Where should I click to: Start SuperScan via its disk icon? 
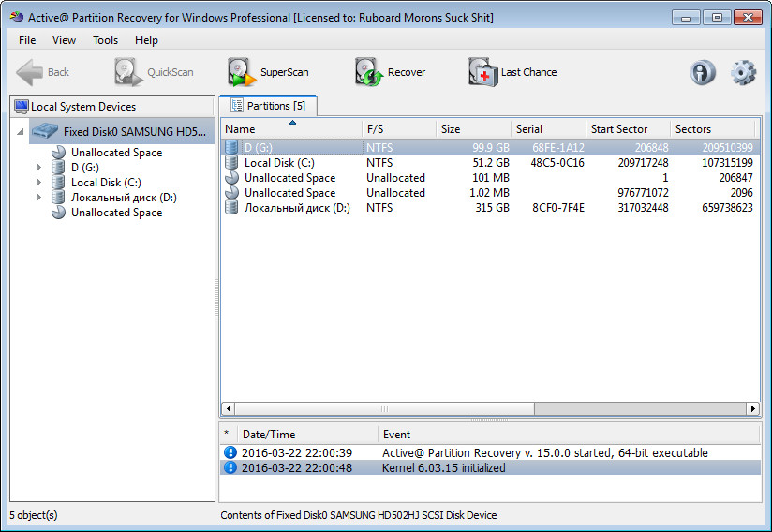[x=242, y=72]
